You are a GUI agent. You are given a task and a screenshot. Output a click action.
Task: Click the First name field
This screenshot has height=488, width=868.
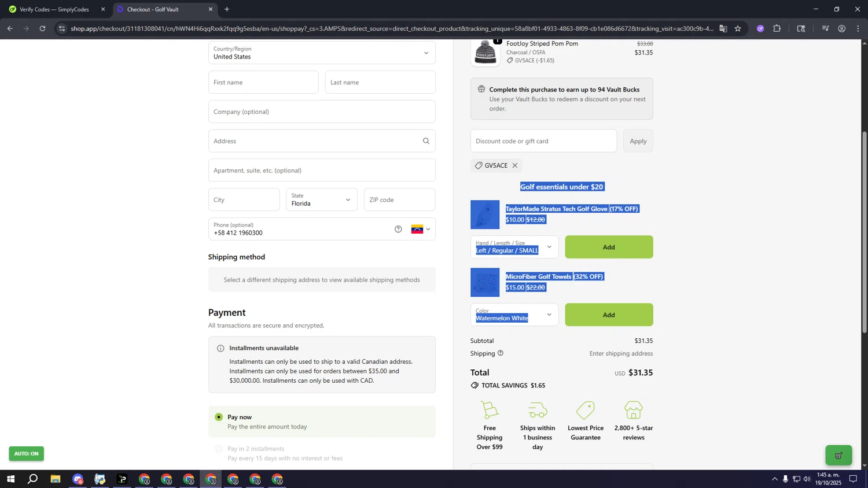point(263,82)
